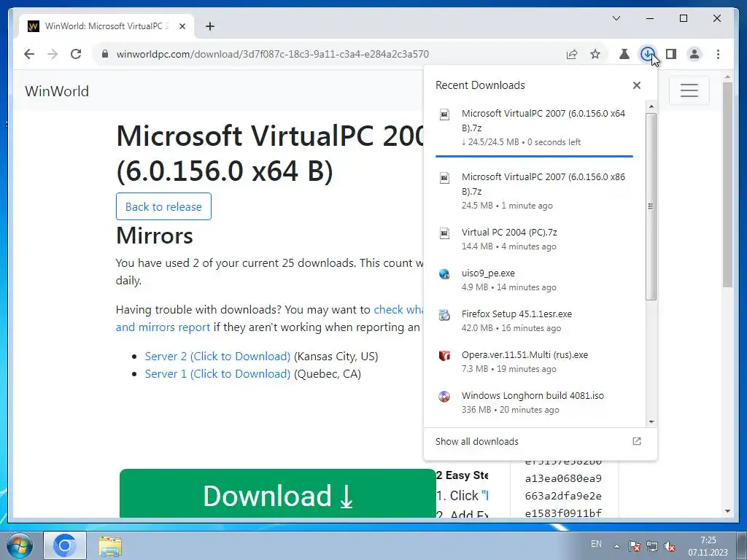Click the Opera installer file icon
This screenshot has width=747, height=560.
coord(444,356)
